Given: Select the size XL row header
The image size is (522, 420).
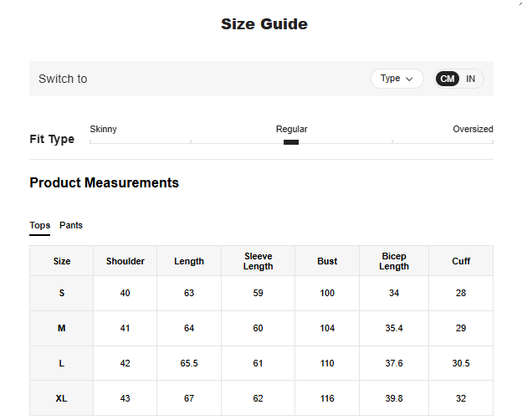Looking at the screenshot, I should pyautogui.click(x=61, y=399).
